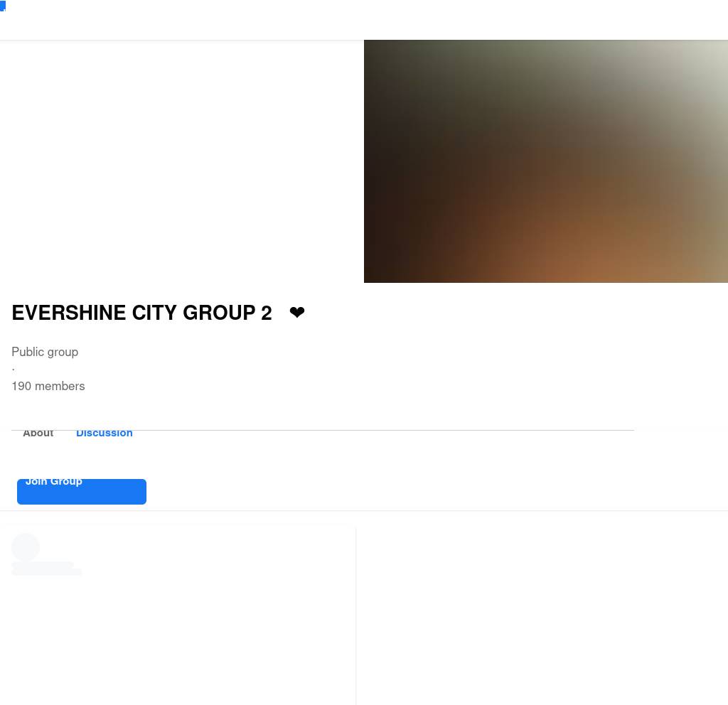Viewport: 728px width, 705px height.
Task: Click the small blue logo icon at top-left
Action: click(2, 6)
